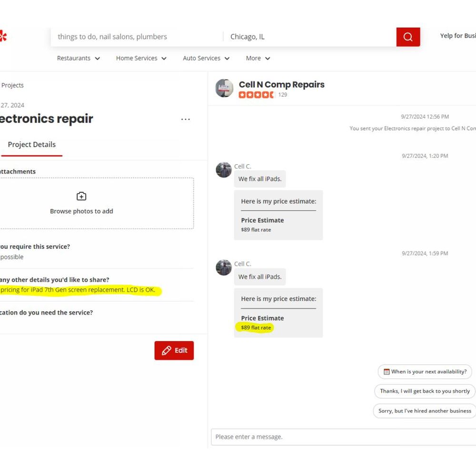Click the highlighted '$89 flat rate' estimate
The width and height of the screenshot is (476, 476).
pos(256,327)
